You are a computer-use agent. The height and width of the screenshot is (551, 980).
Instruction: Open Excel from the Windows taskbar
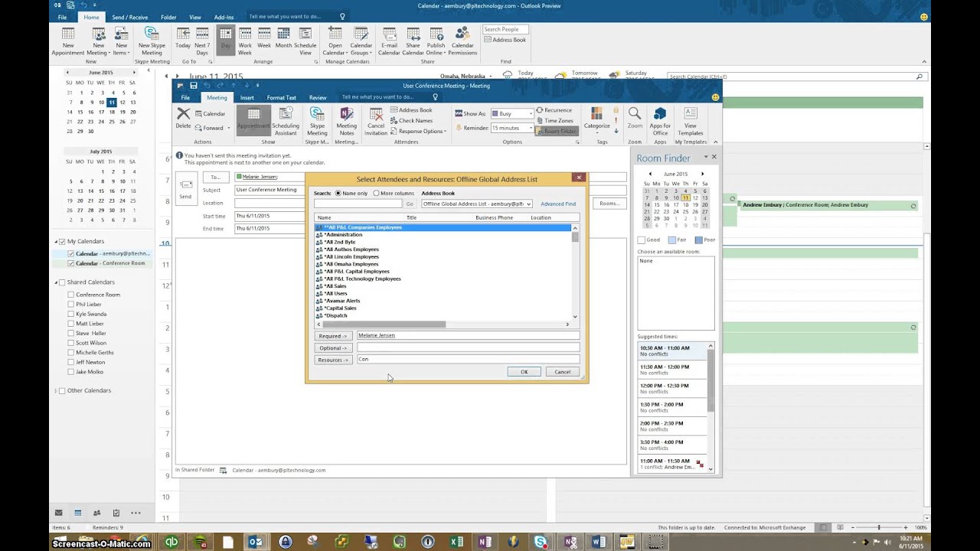coord(457,542)
